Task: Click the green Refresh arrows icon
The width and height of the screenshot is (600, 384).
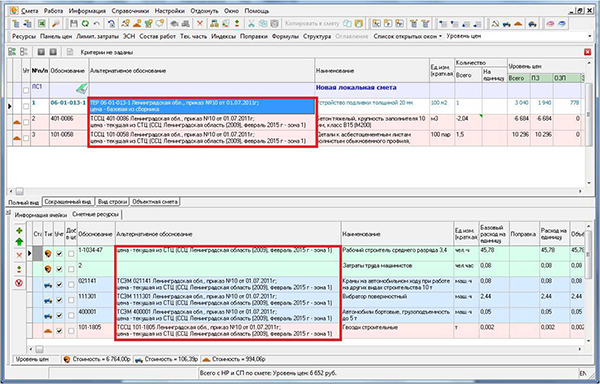Action: pyautogui.click(x=85, y=24)
